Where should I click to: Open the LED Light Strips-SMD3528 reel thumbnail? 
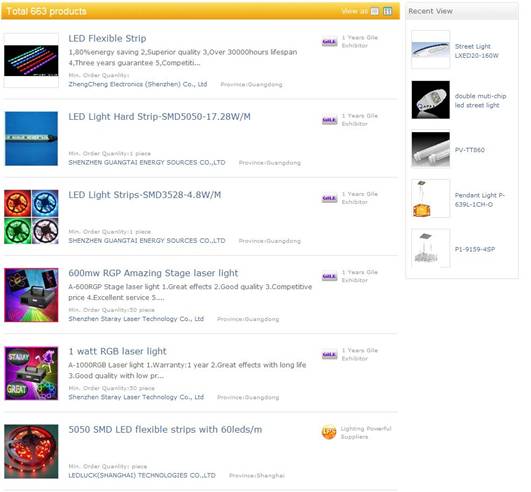coord(31,217)
